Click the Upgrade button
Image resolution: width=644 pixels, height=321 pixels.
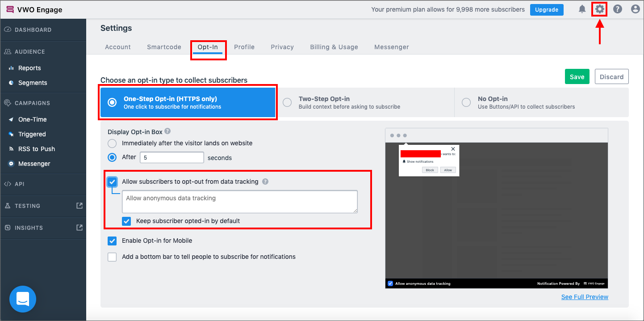547,10
